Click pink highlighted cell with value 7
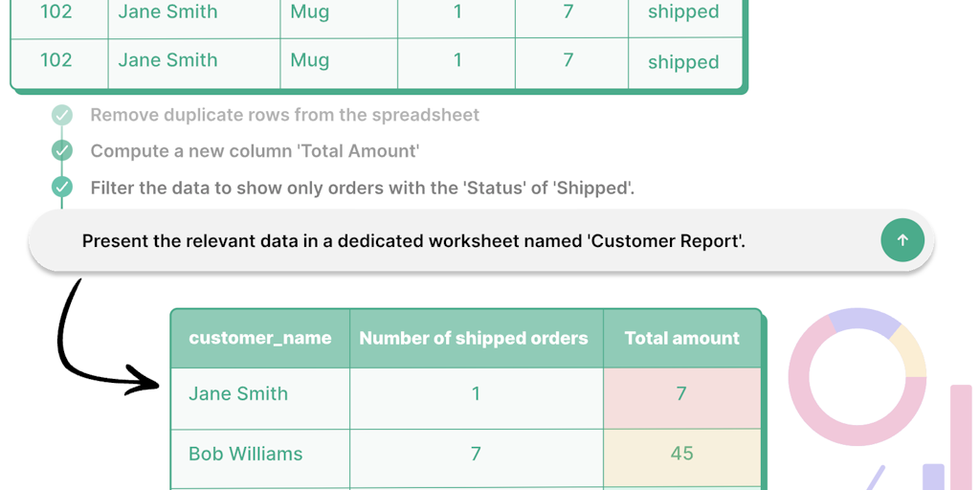980x490 pixels. [x=681, y=393]
